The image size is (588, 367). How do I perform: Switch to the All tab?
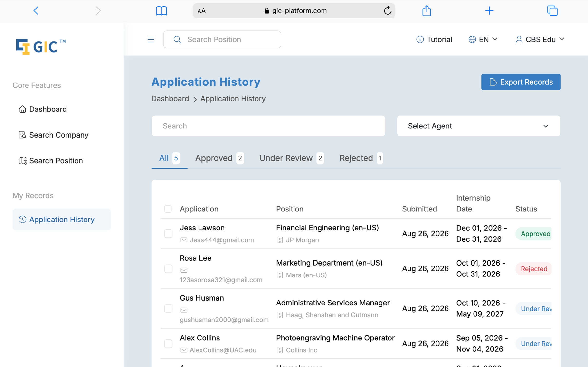169,158
